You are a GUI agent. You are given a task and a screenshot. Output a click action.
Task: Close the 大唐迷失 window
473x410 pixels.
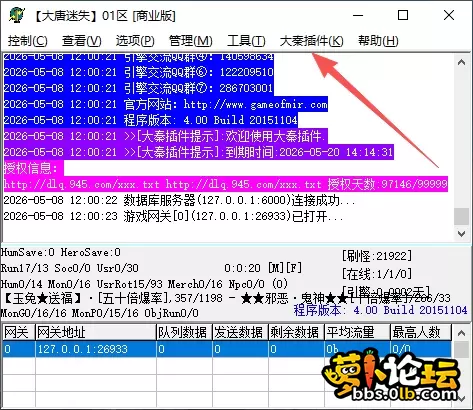tap(449, 15)
